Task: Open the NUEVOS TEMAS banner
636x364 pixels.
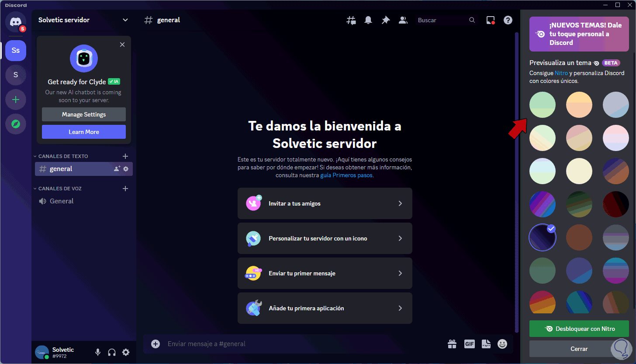Action: [x=579, y=34]
